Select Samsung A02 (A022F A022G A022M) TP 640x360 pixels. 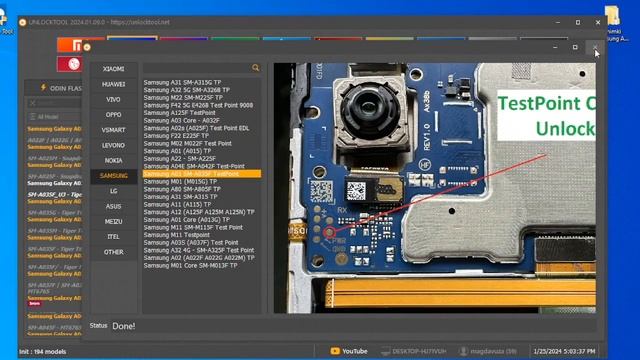tap(199, 258)
